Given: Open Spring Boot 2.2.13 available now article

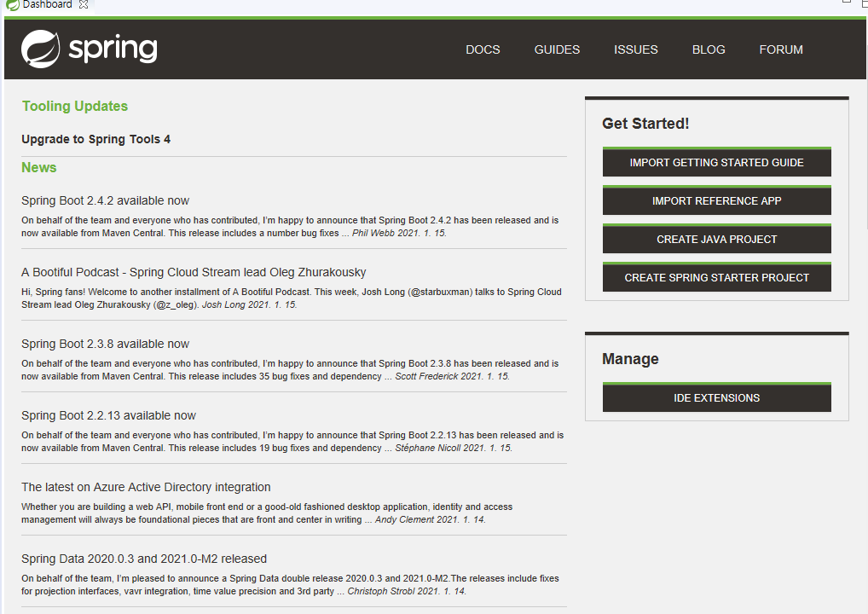Looking at the screenshot, I should (108, 415).
